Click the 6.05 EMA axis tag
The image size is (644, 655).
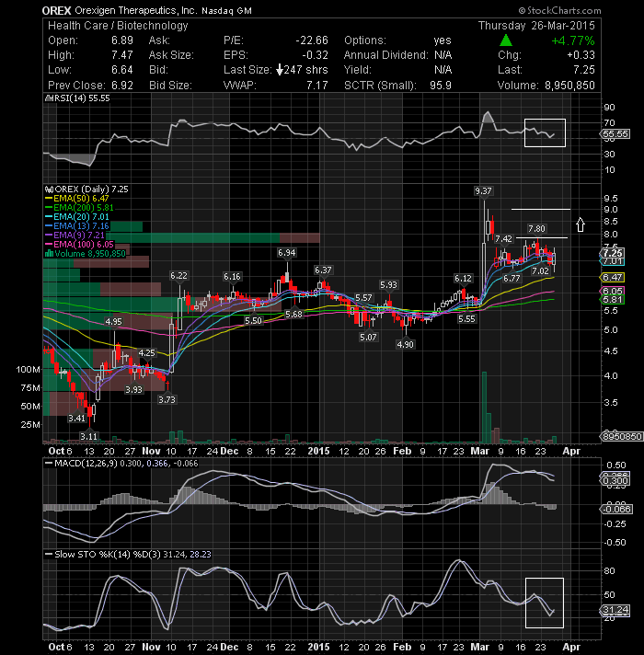pyautogui.click(x=613, y=291)
